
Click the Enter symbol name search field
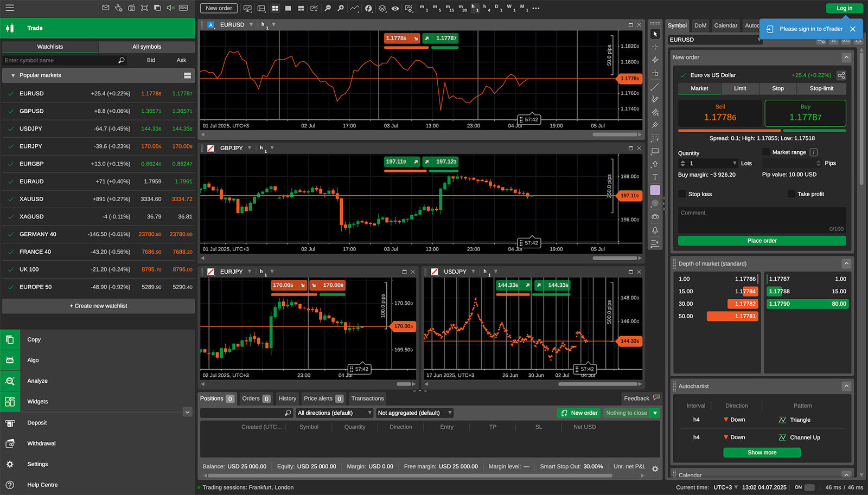click(x=60, y=61)
